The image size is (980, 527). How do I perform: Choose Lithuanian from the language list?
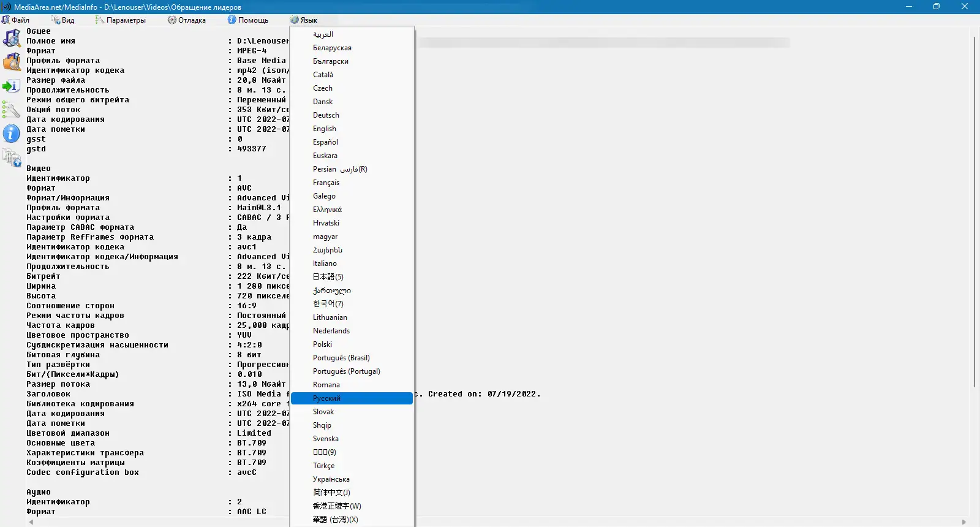352,317
